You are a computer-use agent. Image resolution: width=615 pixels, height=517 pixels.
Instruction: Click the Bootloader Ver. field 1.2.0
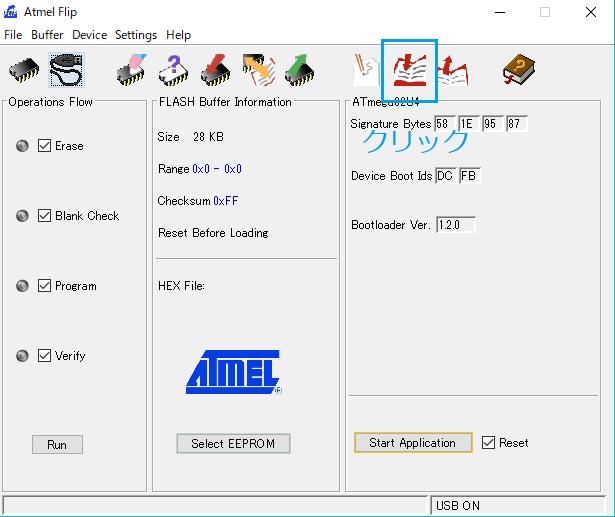pyautogui.click(x=455, y=225)
